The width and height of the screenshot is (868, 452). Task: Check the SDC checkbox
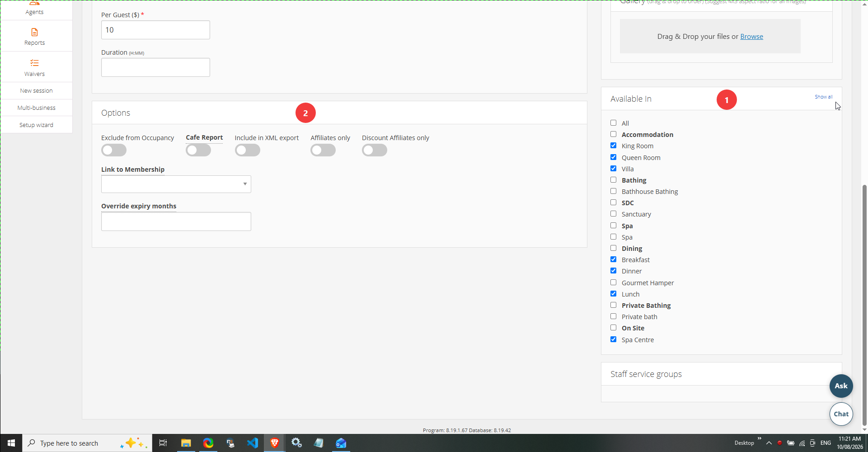[x=613, y=202]
